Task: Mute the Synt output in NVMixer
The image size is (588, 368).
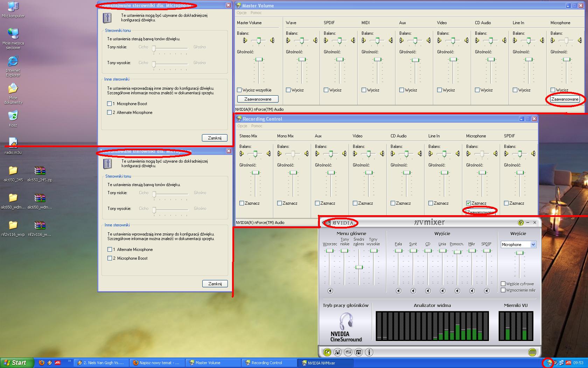Action: coord(413,291)
